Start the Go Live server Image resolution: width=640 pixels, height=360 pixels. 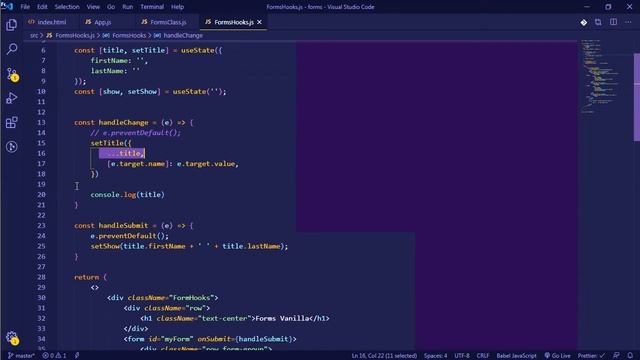click(x=558, y=356)
